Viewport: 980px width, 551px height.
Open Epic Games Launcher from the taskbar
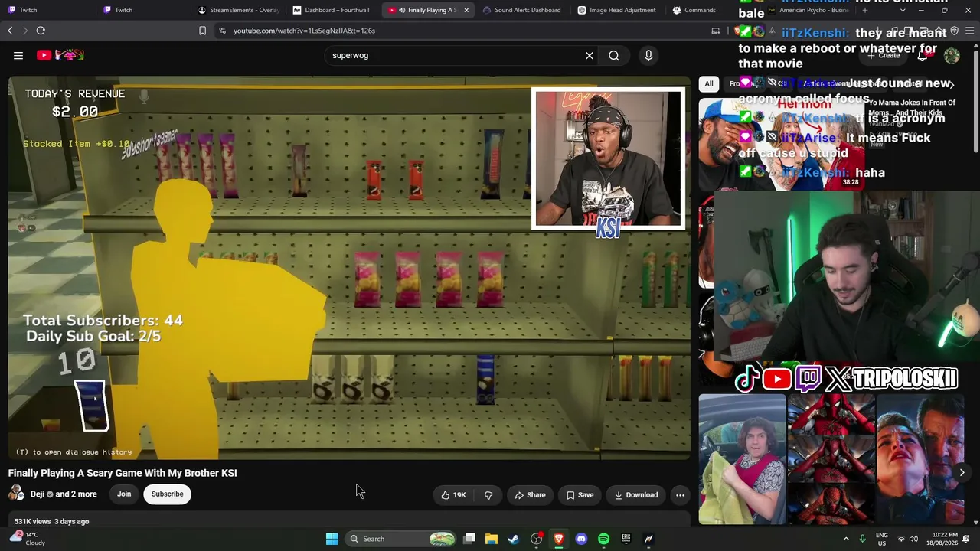coord(626,539)
